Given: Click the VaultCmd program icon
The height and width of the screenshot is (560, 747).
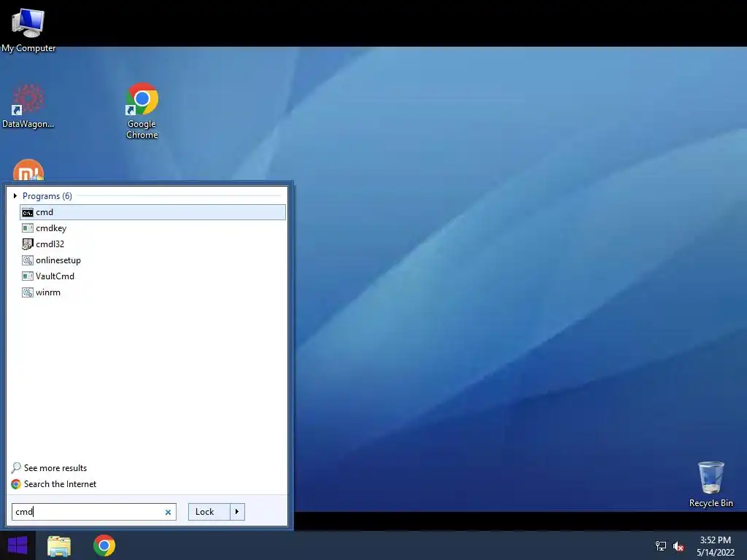Looking at the screenshot, I should [x=28, y=276].
